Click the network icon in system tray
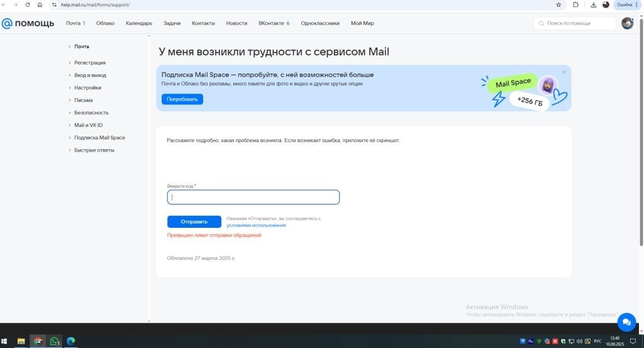Viewport: 644px width, 348px height. (x=571, y=341)
